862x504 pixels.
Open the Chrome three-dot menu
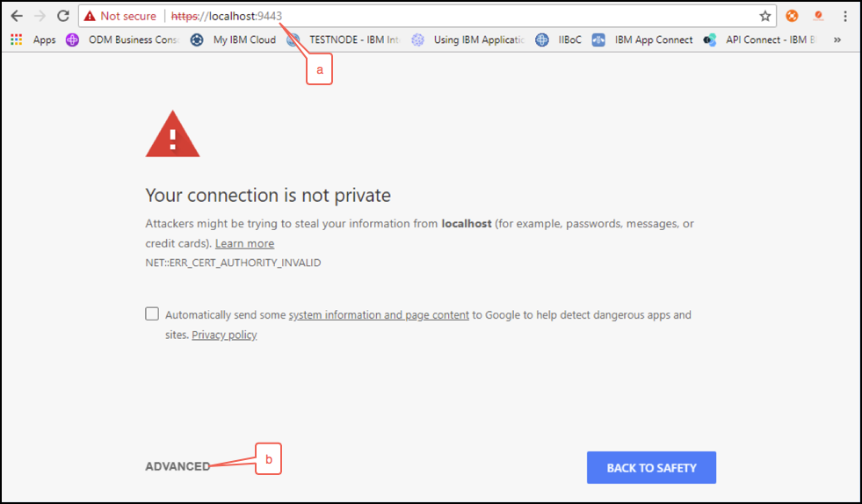845,16
